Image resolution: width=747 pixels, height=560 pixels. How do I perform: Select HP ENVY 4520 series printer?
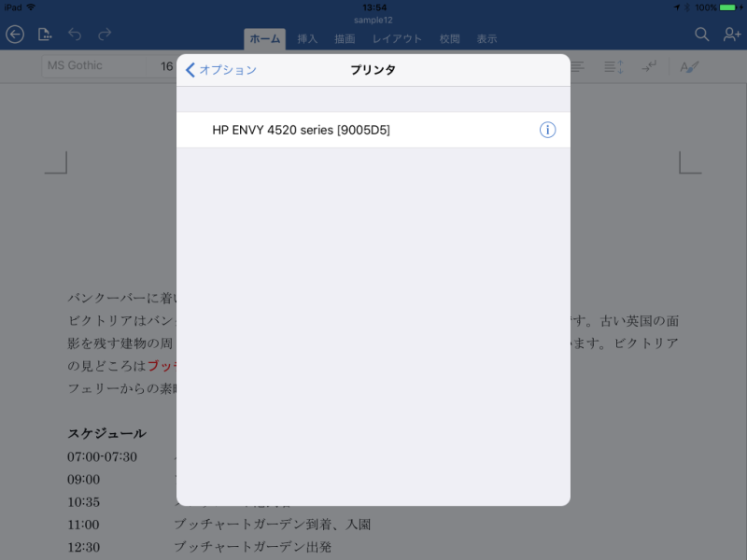(x=373, y=130)
